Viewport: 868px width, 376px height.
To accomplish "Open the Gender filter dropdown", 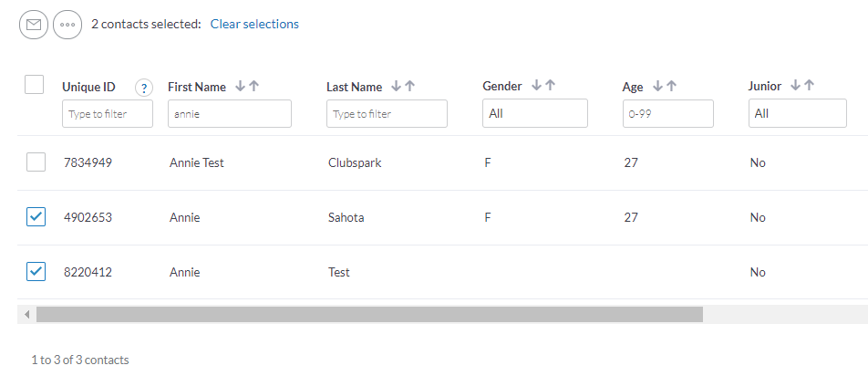I will pyautogui.click(x=535, y=113).
